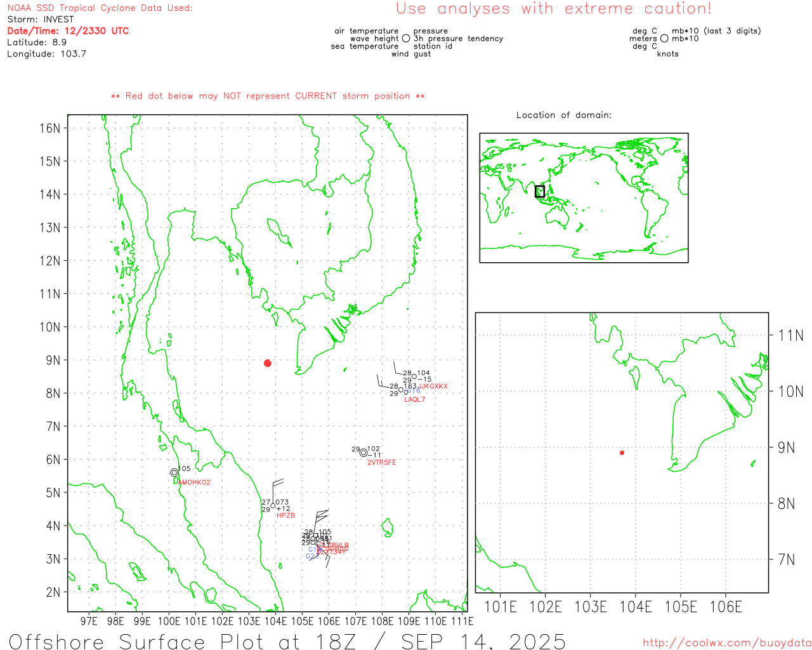
Task: Click the JJKGXKX station circle marker
Action: pyautogui.click(x=414, y=376)
